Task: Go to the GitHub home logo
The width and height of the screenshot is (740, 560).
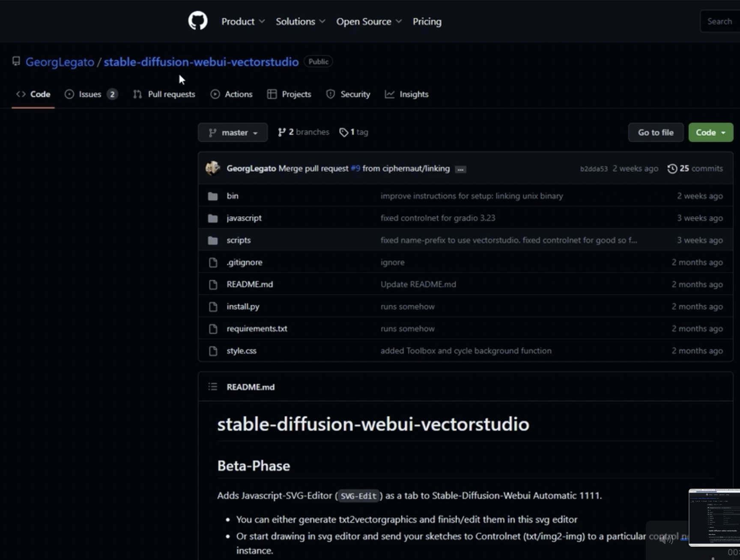Action: click(x=197, y=21)
